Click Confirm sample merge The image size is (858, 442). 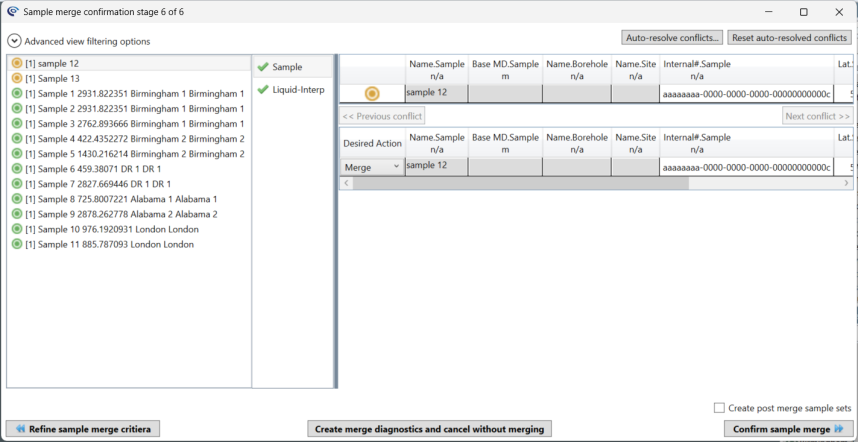[787, 429]
